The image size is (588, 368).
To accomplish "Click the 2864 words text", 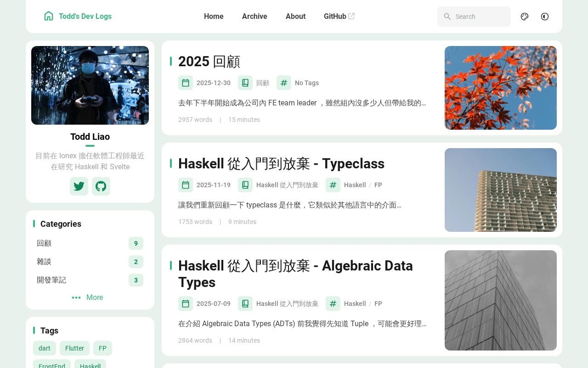I will coord(195,340).
